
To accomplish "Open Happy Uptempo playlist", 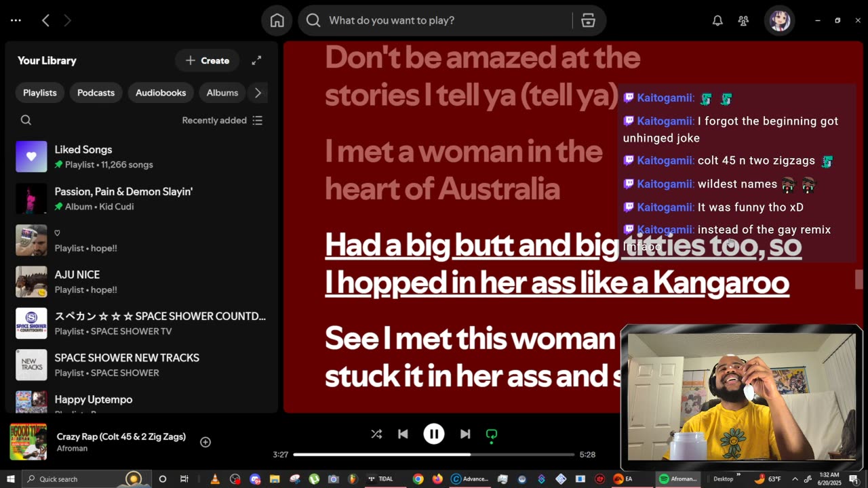I will pyautogui.click(x=141, y=400).
